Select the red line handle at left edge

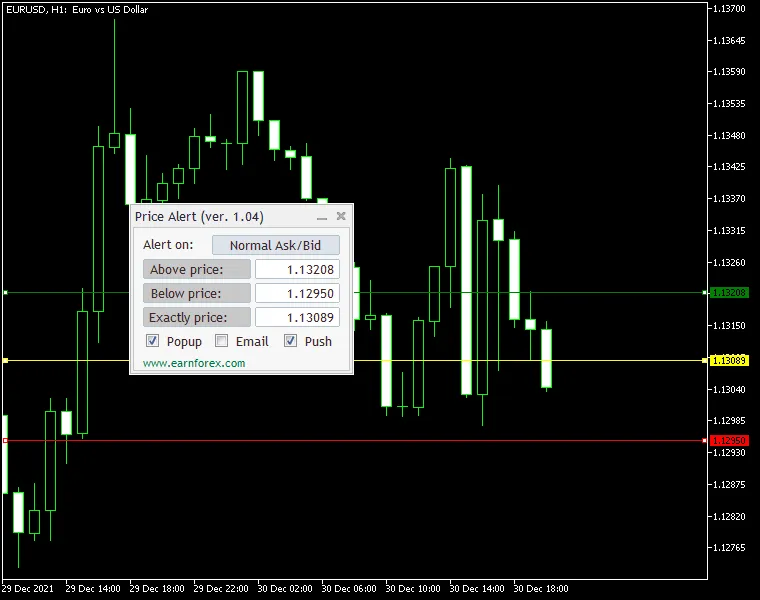5,440
